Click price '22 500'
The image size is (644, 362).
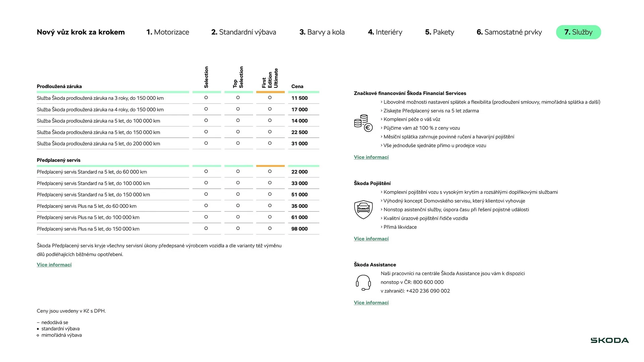pyautogui.click(x=300, y=132)
